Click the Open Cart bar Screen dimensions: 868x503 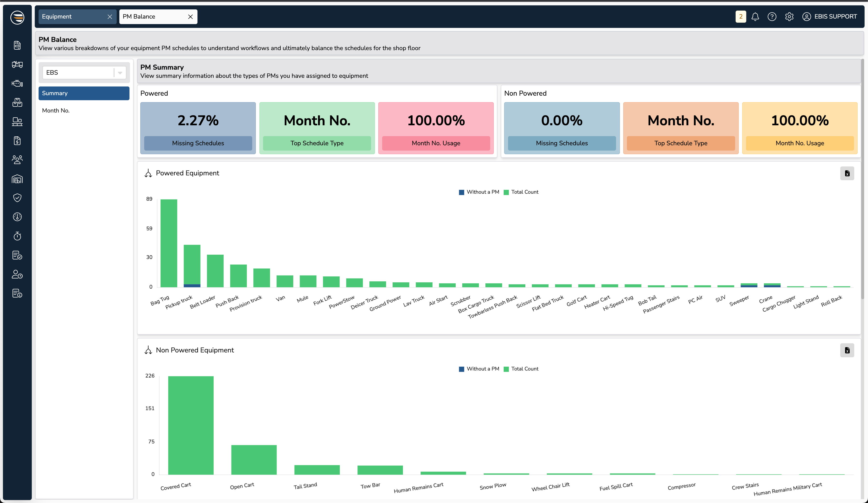[254, 460]
